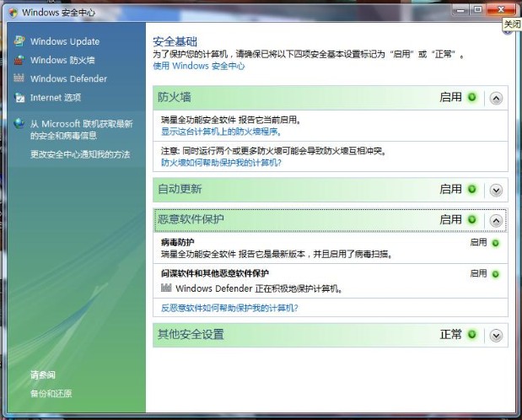This screenshot has width=522, height=420.
Task: Click 启用 status text in 防火墙 header
Action: pos(451,97)
